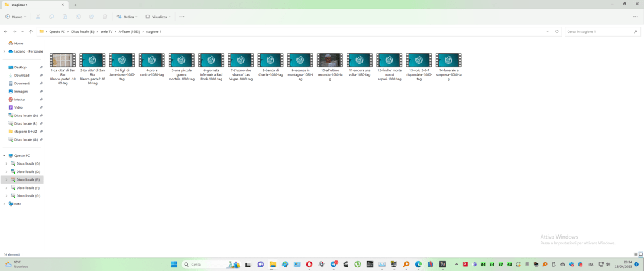This screenshot has height=271, width=644.
Task: Open Desktop in quick access
Action: (20, 67)
